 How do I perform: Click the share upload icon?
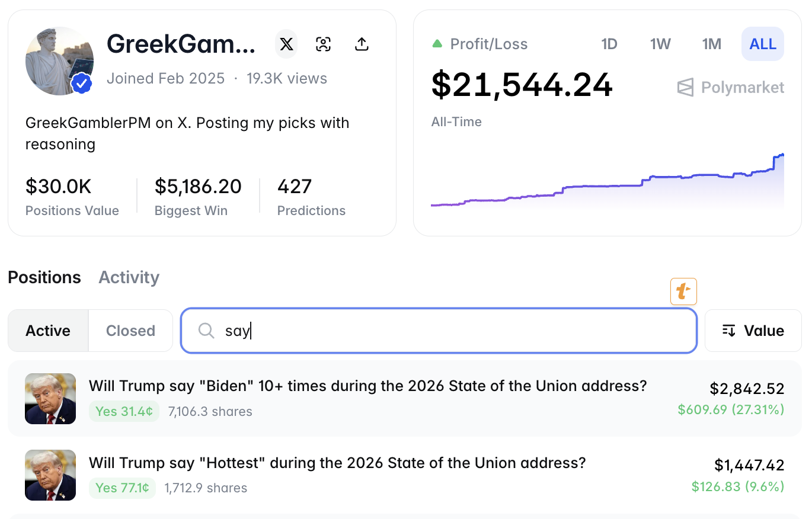coord(362,44)
